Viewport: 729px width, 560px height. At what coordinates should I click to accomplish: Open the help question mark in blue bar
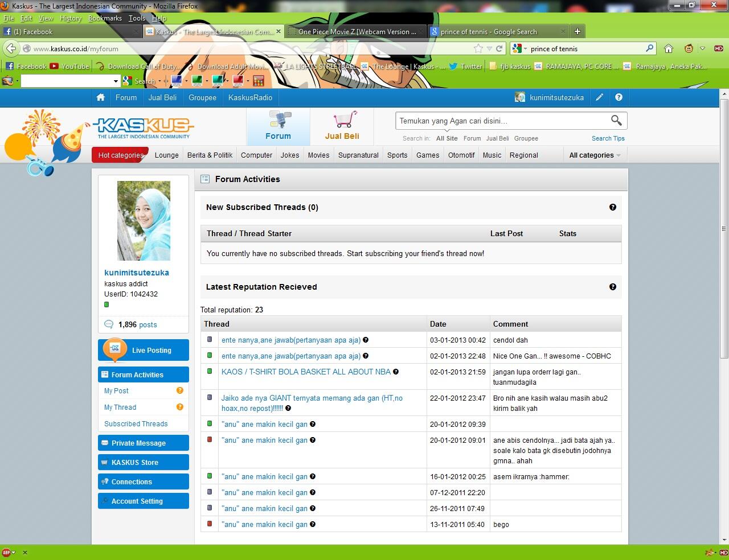coord(619,97)
